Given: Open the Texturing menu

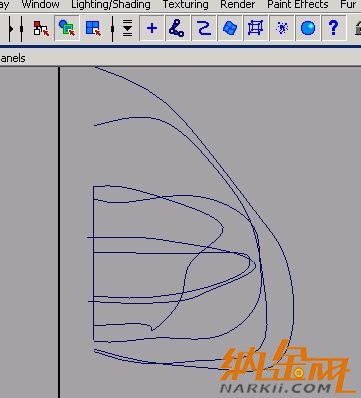Looking at the screenshot, I should coord(185,5).
